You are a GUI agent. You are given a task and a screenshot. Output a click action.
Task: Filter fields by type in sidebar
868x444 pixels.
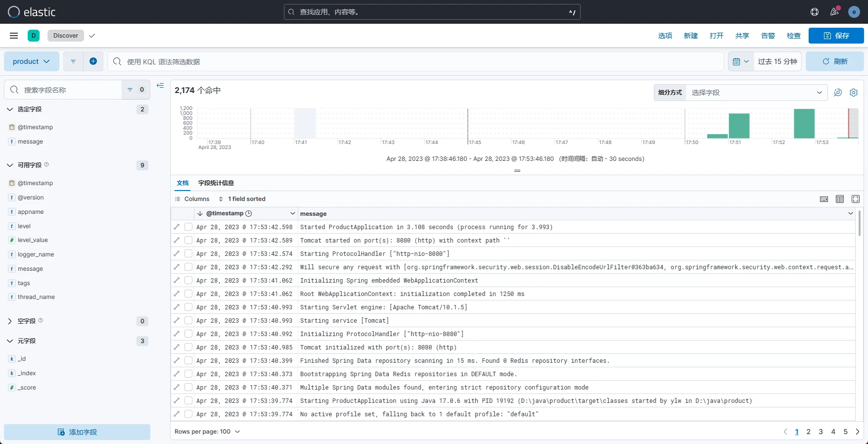pyautogui.click(x=135, y=90)
